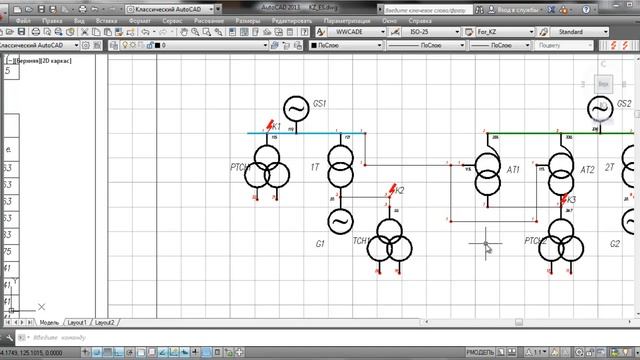Open the Layer Properties Manager icon
This screenshot has width=640, height=360.
(x=114, y=45)
